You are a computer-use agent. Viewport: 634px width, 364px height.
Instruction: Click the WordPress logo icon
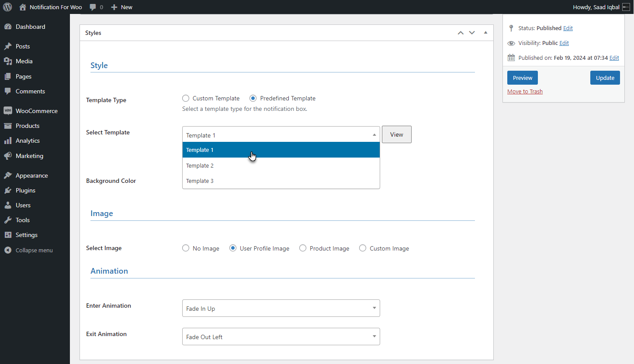(7, 7)
